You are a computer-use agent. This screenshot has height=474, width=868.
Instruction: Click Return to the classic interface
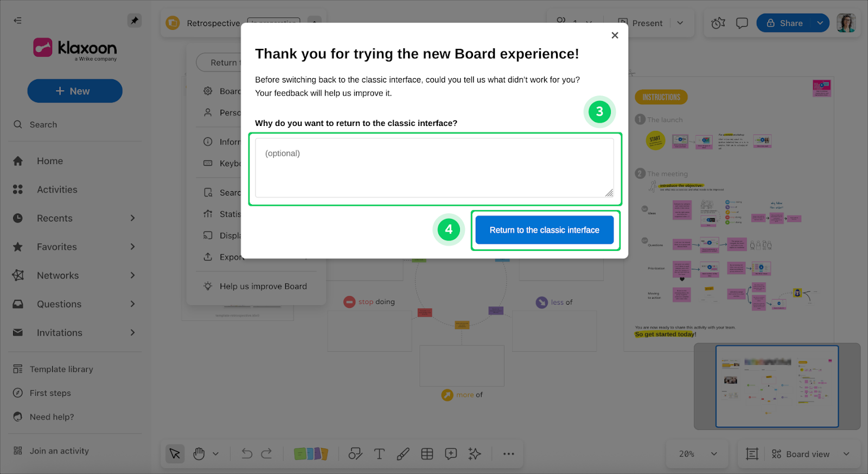544,230
